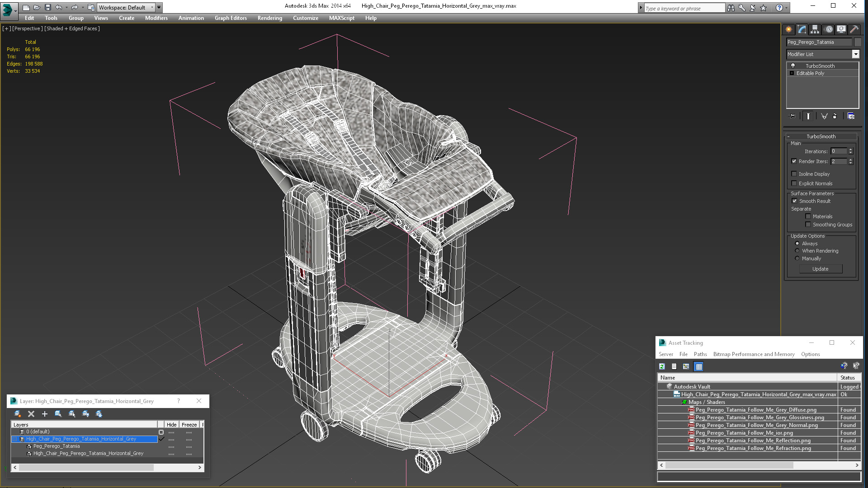Click Shaded + Edged Faces viewport label
The image size is (868, 488).
[x=72, y=28]
